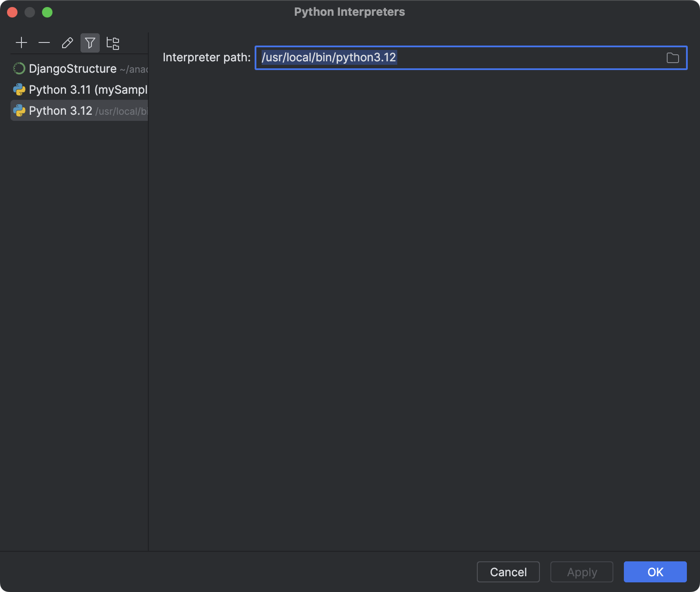Apply the interpreter changes
The height and width of the screenshot is (592, 700).
[581, 572]
